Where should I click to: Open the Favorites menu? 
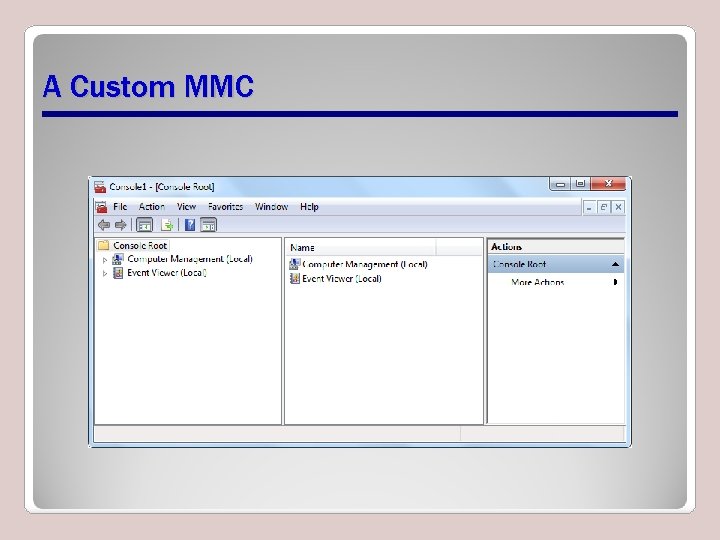[x=225, y=207]
